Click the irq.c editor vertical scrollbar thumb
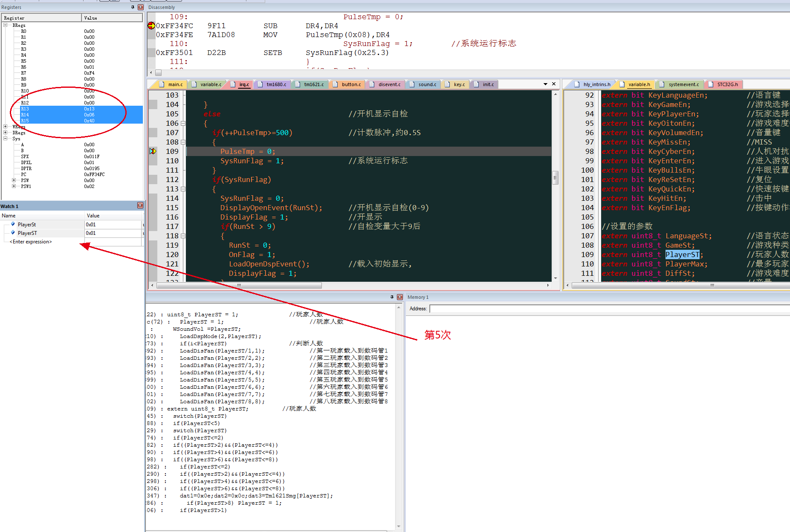The height and width of the screenshot is (532, 790). coord(555,177)
